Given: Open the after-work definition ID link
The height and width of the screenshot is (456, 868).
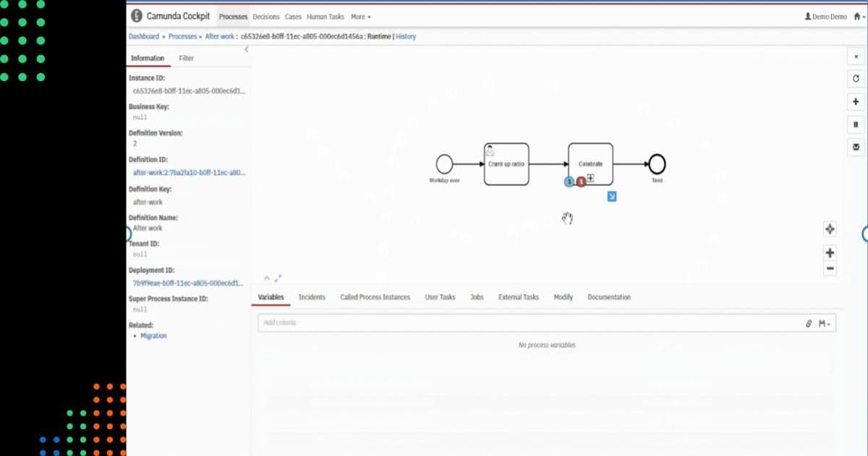Looking at the screenshot, I should [189, 172].
